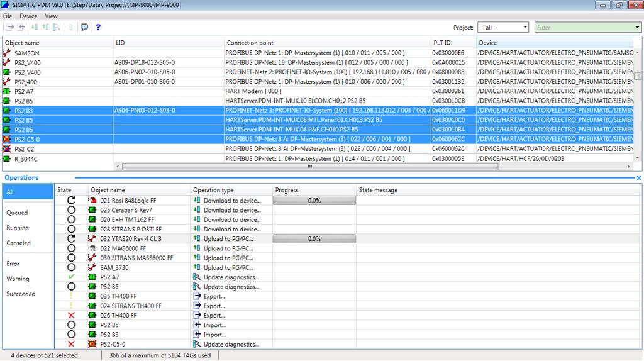Click the running state icon for 021 Rosi 848Logic FF
The height and width of the screenshot is (361, 644).
pos(72,200)
